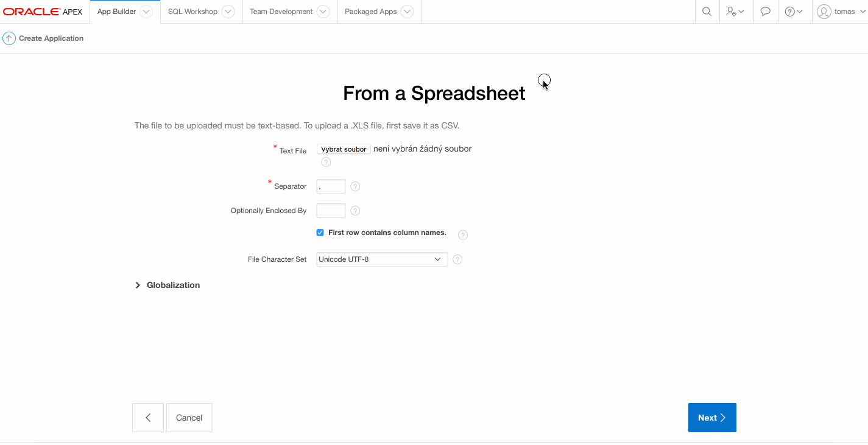Open the App Builder dropdown arrow

point(146,12)
